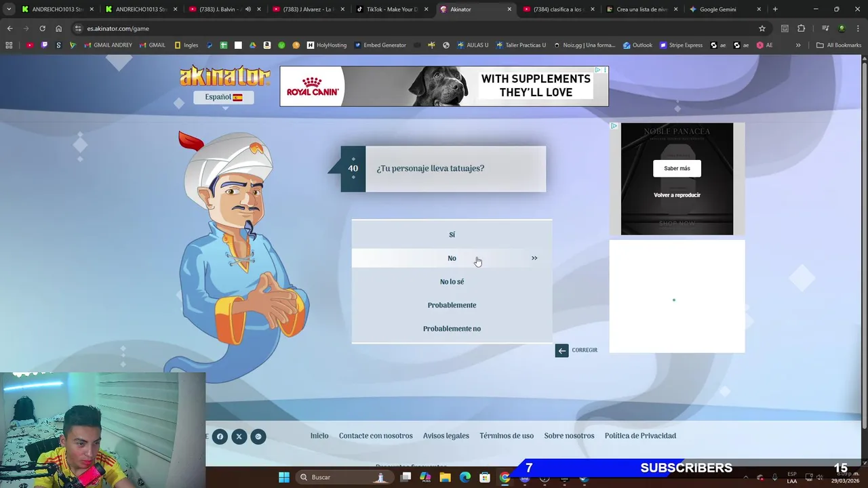
Task: Open "Política de Privacidad" link
Action: click(x=640, y=436)
